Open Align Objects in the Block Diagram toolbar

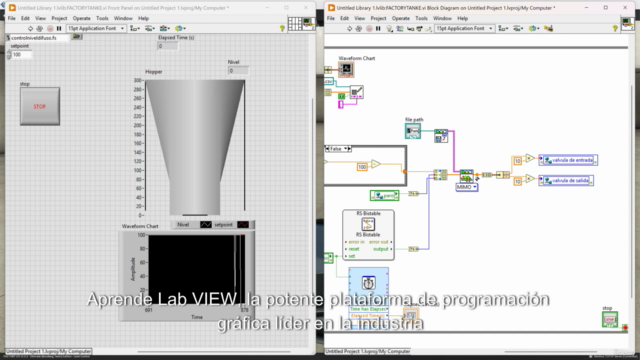pyautogui.click(x=503, y=29)
